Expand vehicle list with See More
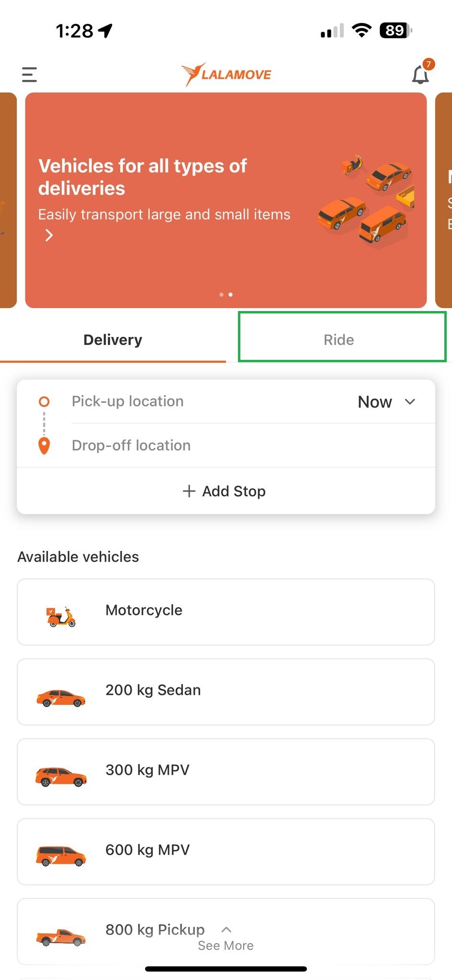The width and height of the screenshot is (452, 980). click(226, 939)
